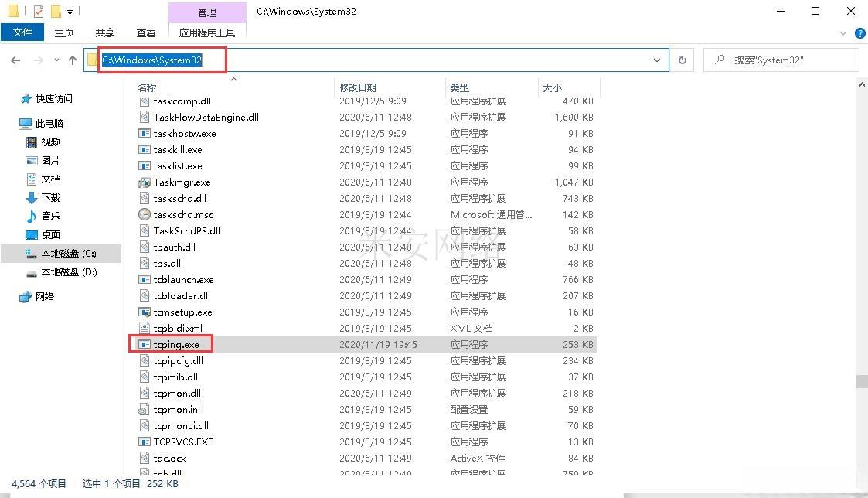
Task: Select the tcpmonui.dll file name
Action: click(181, 425)
